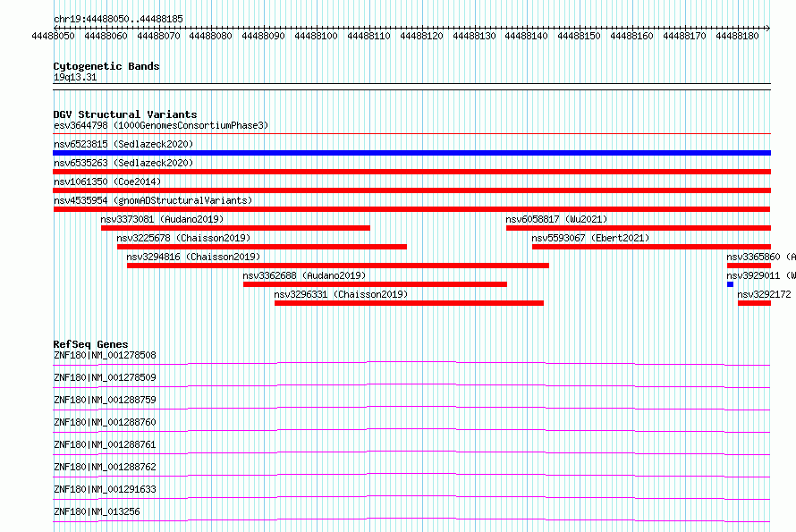Click ruler coordinate 44488140
Screen dimensions: 796x532
coord(527,36)
